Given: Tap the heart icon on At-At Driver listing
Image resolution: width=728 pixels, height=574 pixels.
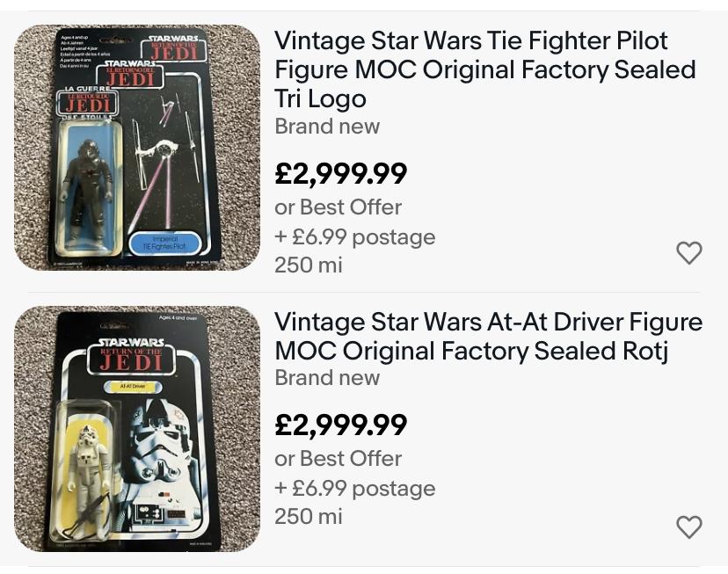Looking at the screenshot, I should (688, 527).
